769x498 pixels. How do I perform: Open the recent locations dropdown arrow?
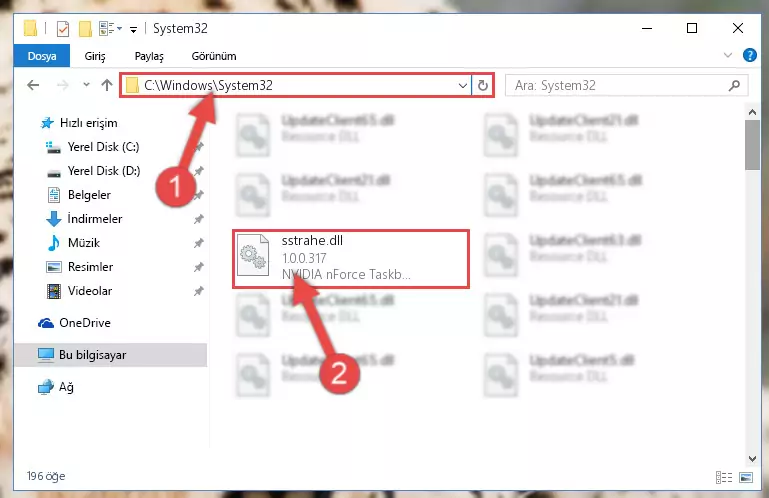[86, 85]
